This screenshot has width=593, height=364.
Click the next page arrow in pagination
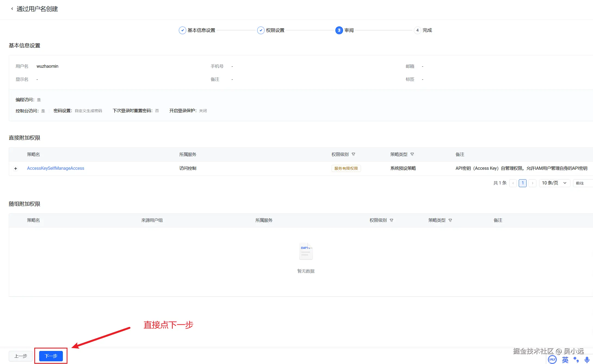[x=532, y=183]
